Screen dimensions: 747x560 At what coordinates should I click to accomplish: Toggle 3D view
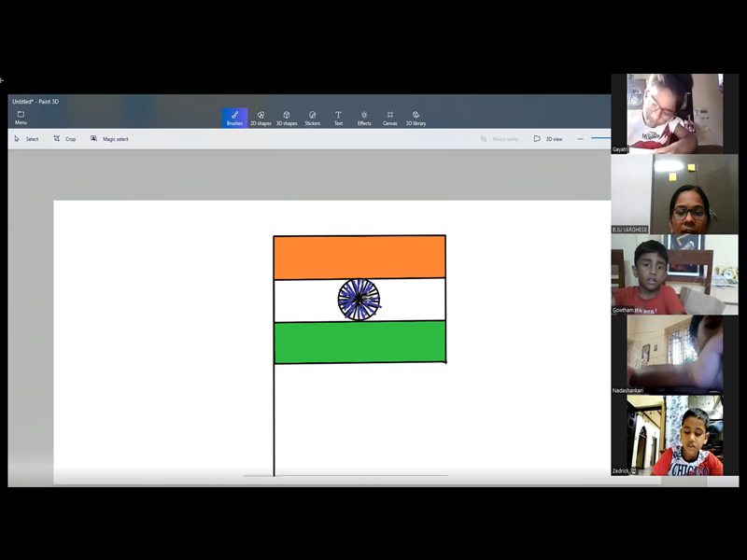point(548,139)
